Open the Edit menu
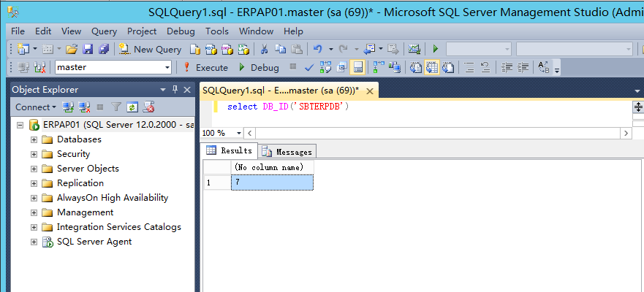This screenshot has width=644, height=292. coord(43,31)
